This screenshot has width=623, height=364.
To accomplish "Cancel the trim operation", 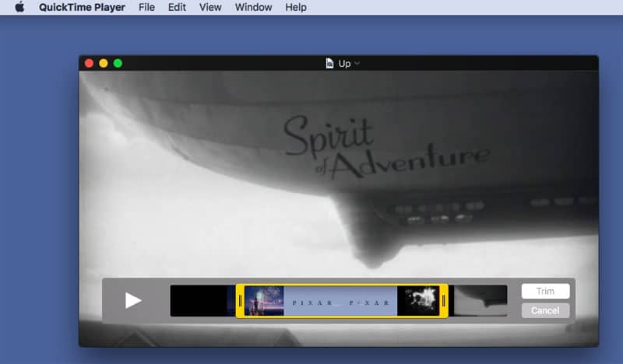I will tap(545, 310).
